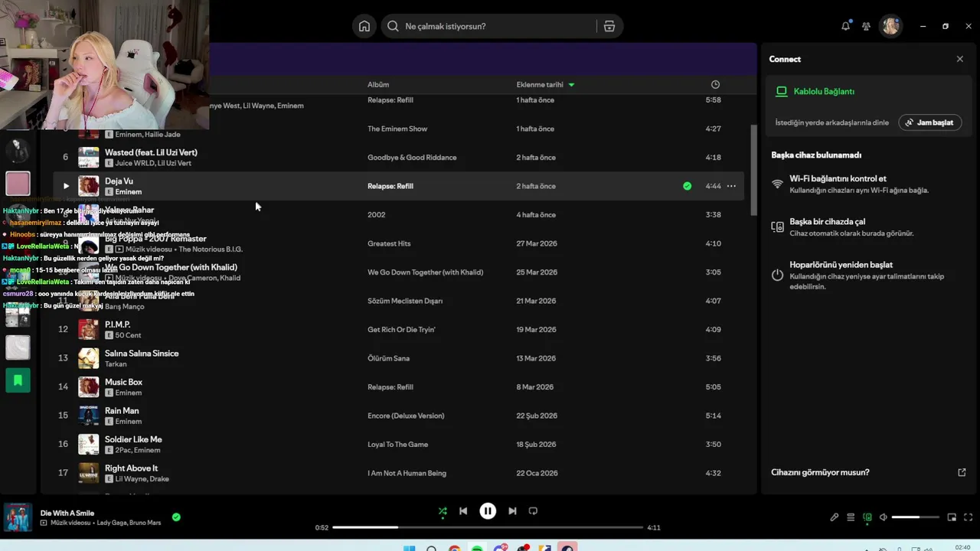Open album Encore (Deluxe Version)
Image resolution: width=980 pixels, height=551 pixels.
coord(406,416)
